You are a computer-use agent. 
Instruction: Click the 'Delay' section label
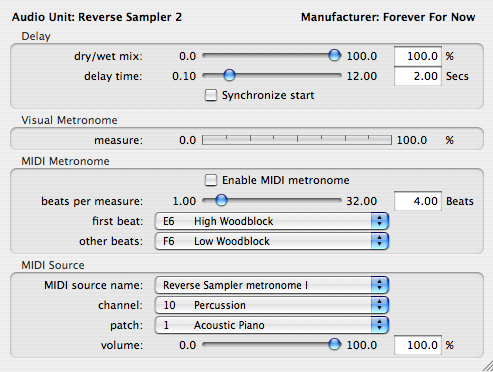36,36
